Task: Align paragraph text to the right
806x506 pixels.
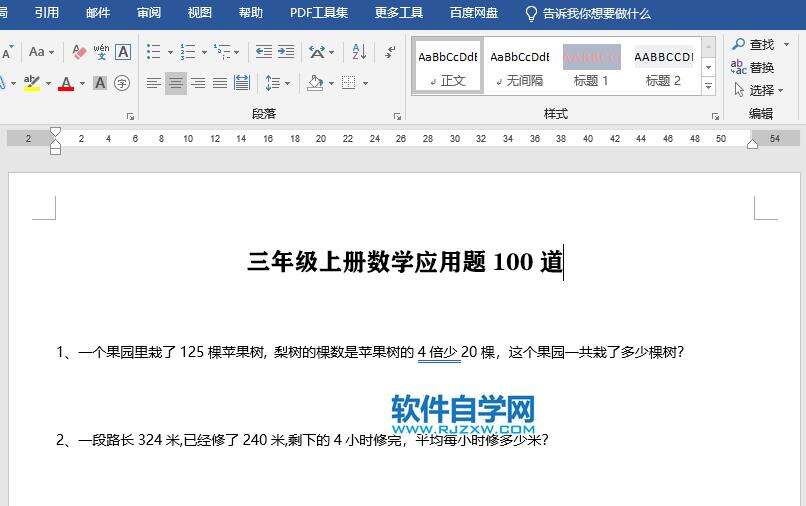Action: tap(197, 83)
